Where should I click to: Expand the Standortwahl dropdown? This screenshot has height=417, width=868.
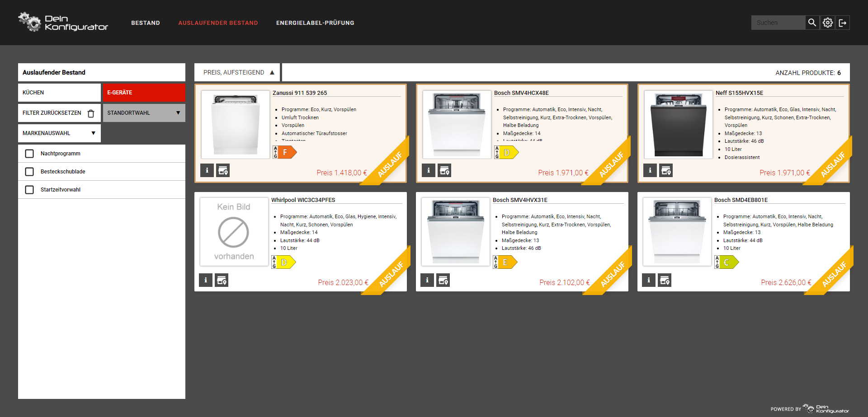coord(144,113)
